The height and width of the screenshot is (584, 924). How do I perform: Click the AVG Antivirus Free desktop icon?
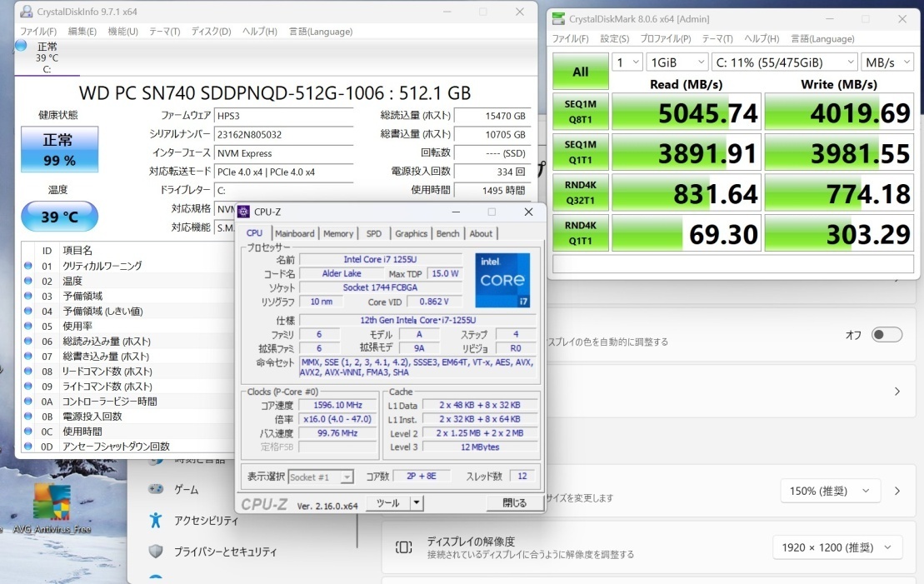coord(51,502)
